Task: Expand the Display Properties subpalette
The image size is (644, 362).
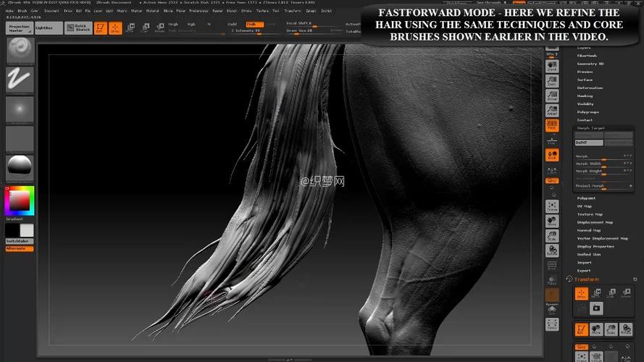Action: (595, 247)
